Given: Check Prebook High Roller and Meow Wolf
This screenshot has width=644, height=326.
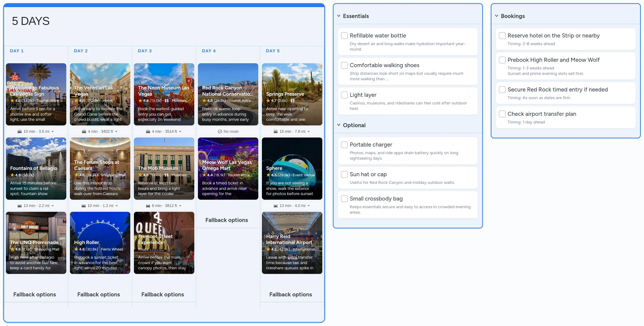Looking at the screenshot, I should (x=502, y=60).
